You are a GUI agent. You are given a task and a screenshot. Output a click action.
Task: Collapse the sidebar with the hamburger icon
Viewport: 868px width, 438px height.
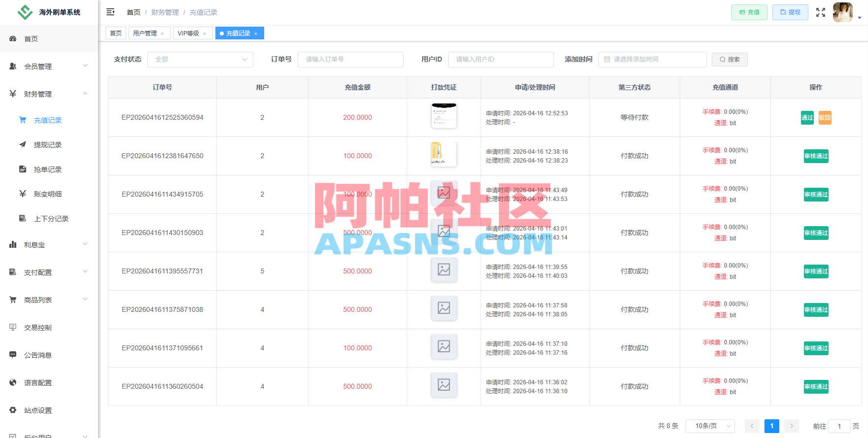click(x=110, y=12)
